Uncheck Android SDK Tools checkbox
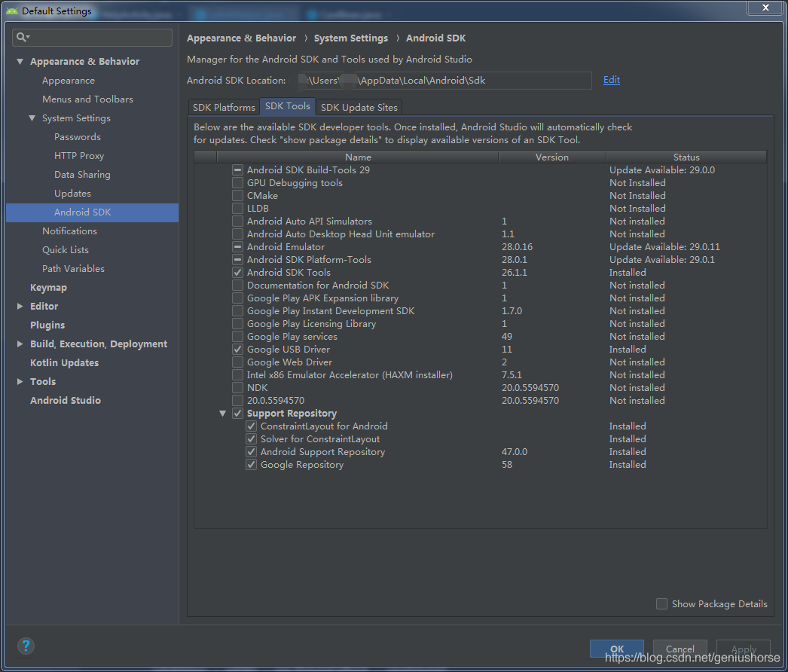 click(x=238, y=273)
